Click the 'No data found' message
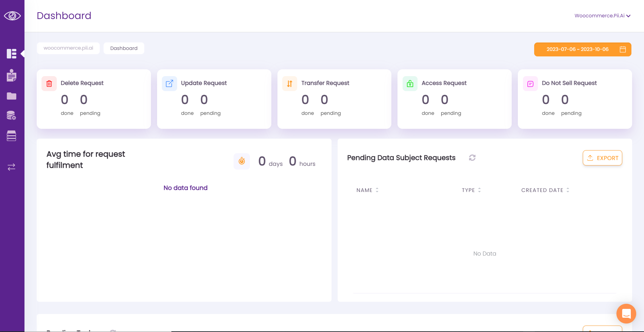644x332 pixels. [185, 188]
